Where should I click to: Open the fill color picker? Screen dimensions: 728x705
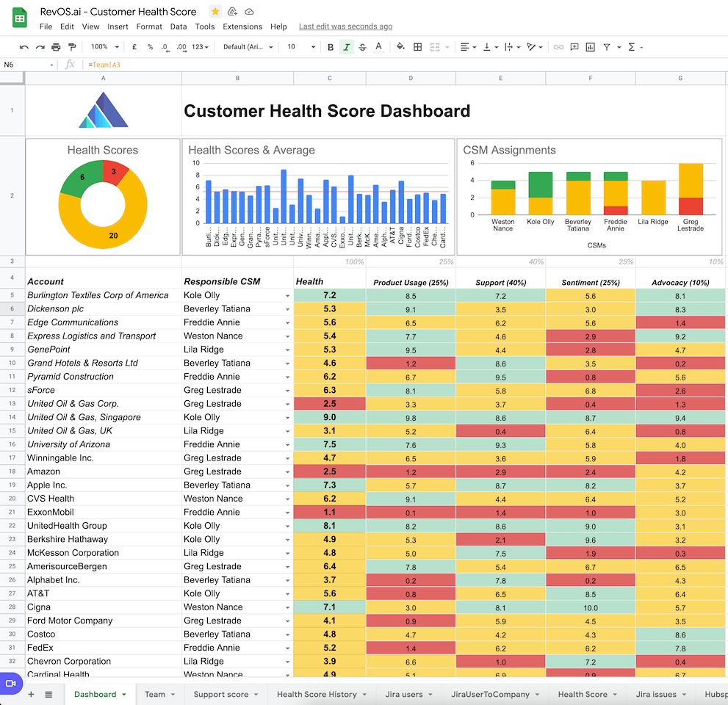tap(400, 47)
